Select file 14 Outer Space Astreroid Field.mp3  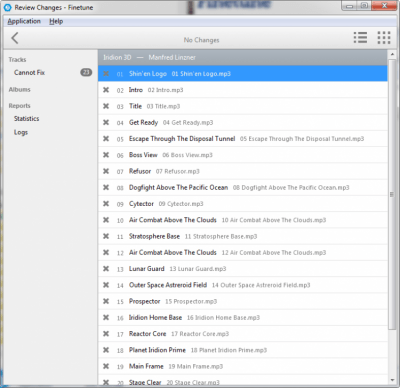pos(261,285)
